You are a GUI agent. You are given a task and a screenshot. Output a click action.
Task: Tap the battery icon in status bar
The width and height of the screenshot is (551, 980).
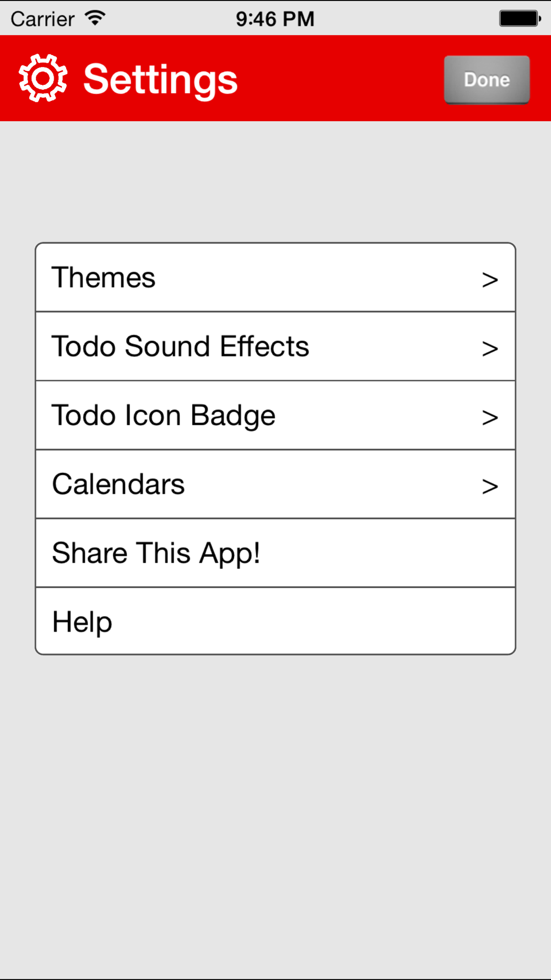[520, 18]
